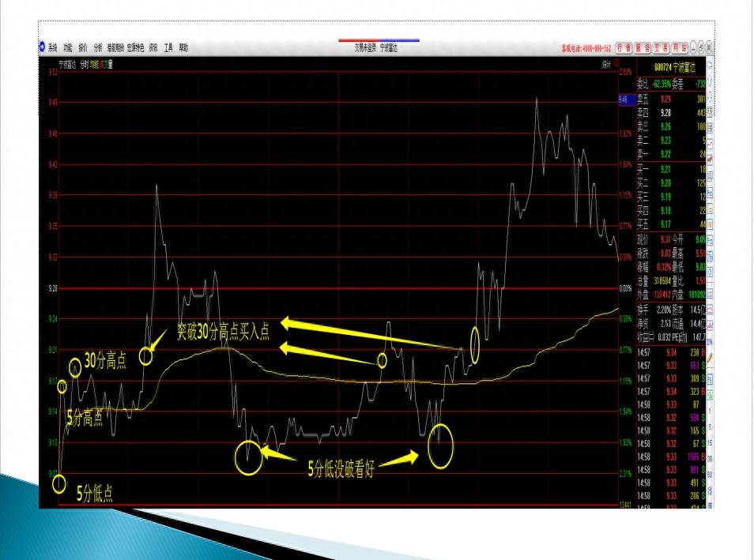The height and width of the screenshot is (560, 754).
Task: Click the 涨幅 0.32% value
Action: (664, 267)
